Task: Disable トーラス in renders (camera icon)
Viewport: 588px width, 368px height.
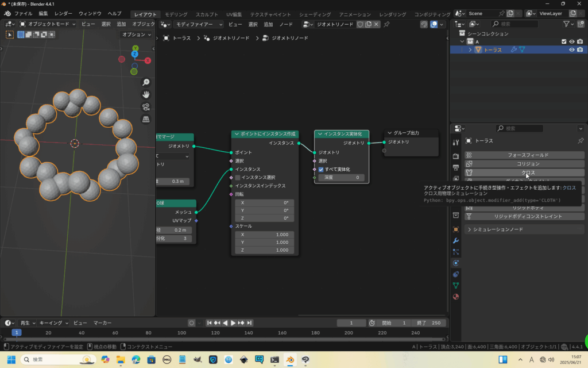Action: tap(580, 49)
